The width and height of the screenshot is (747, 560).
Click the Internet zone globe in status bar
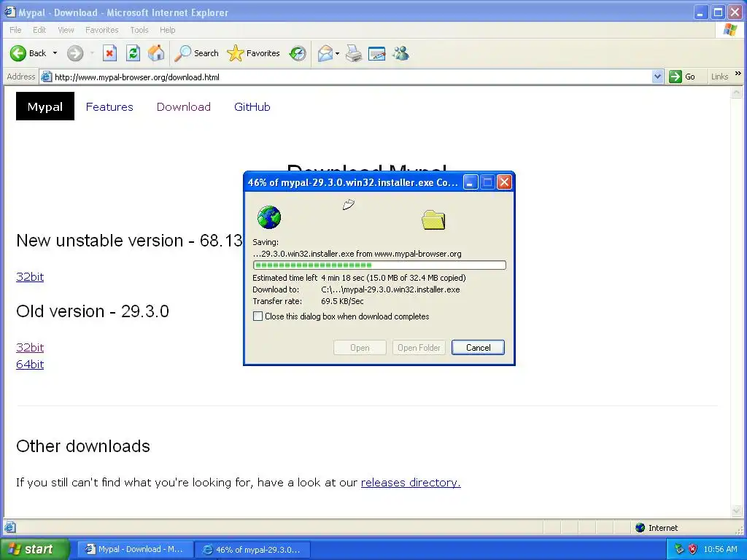(640, 528)
